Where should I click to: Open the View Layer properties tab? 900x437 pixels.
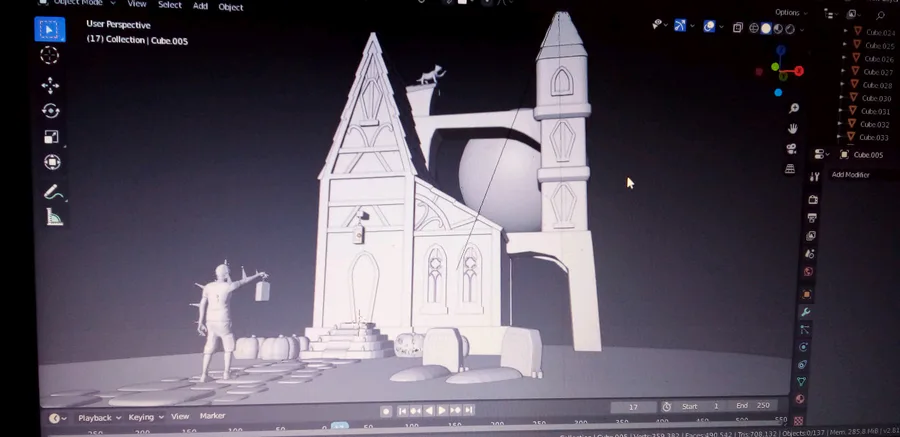click(810, 235)
